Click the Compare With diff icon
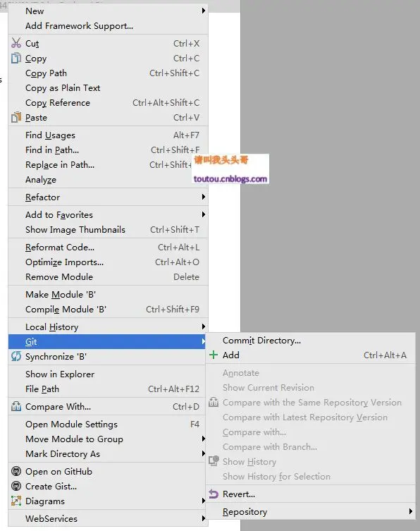 16,406
